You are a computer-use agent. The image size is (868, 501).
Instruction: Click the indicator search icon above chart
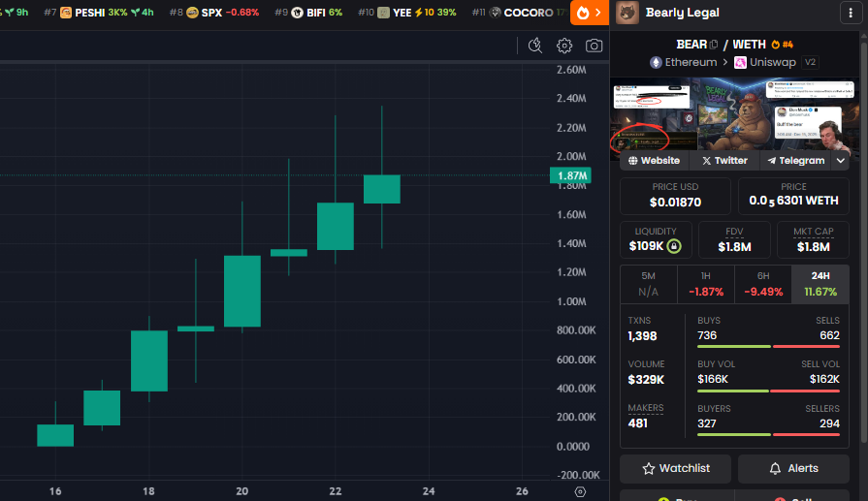point(534,46)
